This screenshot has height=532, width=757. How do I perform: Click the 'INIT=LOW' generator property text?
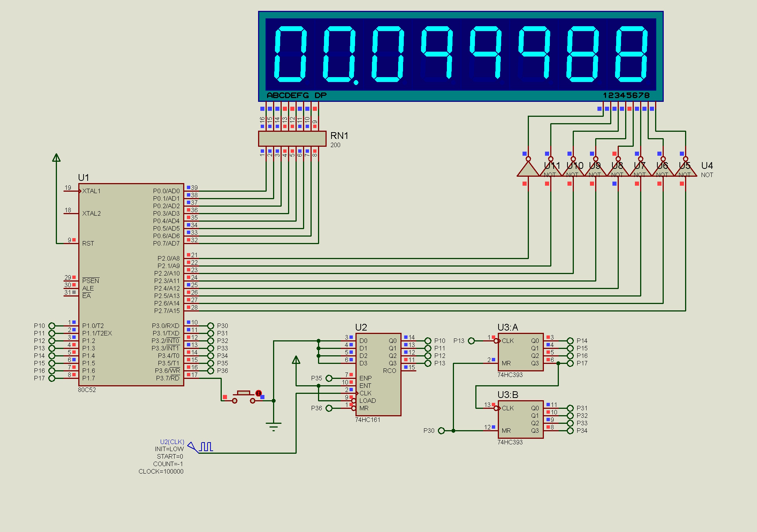pyautogui.click(x=169, y=449)
